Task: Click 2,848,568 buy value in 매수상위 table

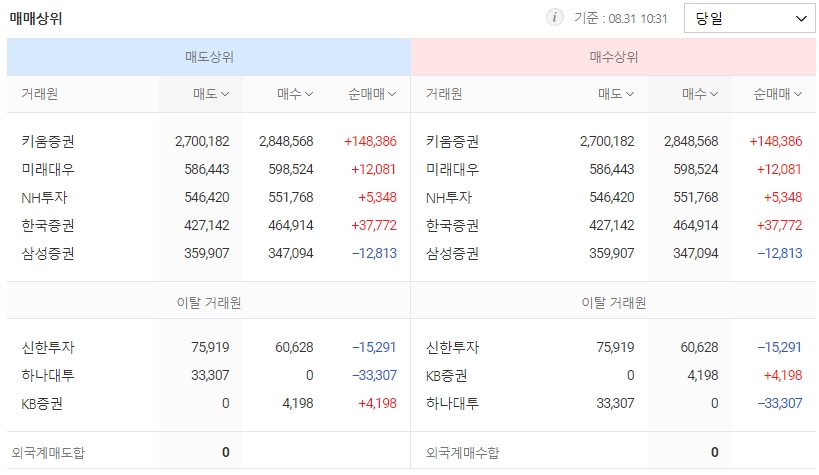Action: pyautogui.click(x=691, y=141)
